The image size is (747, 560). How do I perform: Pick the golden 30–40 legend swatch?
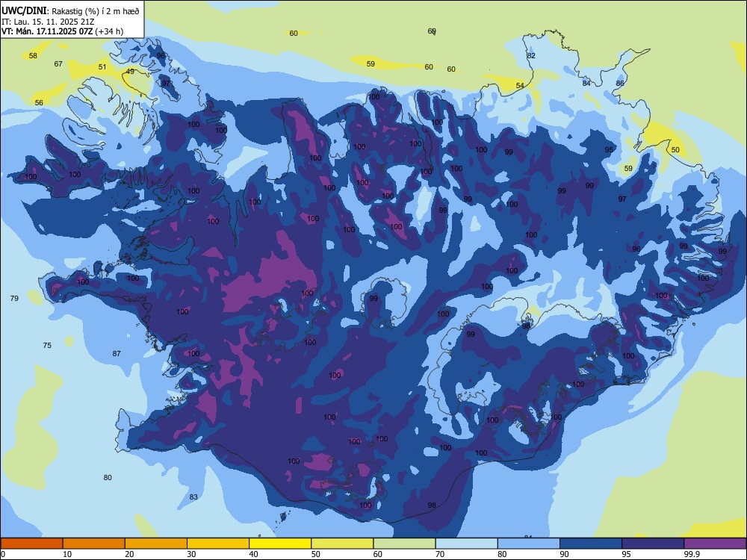(218, 544)
